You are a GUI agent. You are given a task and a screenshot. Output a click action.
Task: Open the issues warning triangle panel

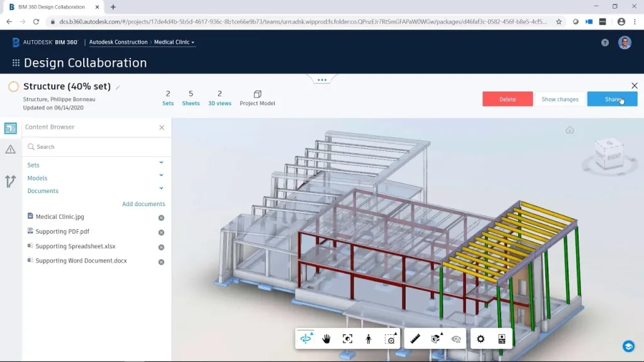tap(10, 150)
